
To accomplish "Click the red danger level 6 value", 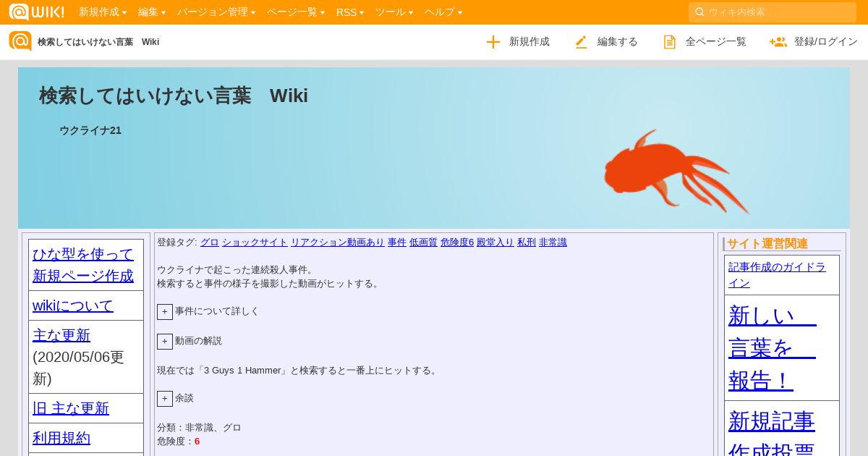I will [197, 442].
